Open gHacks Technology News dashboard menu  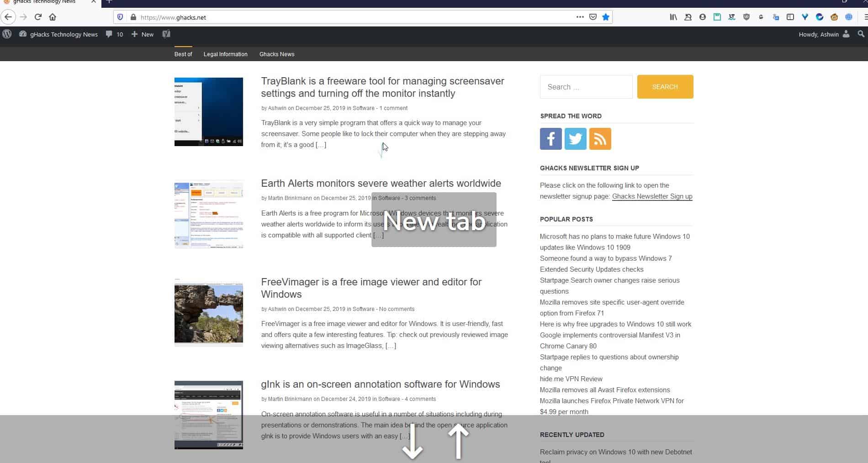pyautogui.click(x=58, y=34)
